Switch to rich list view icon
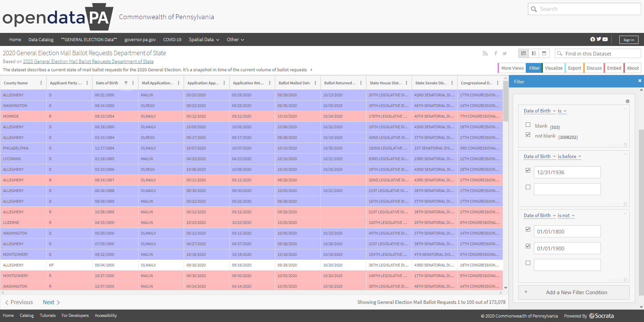 pyautogui.click(x=534, y=53)
